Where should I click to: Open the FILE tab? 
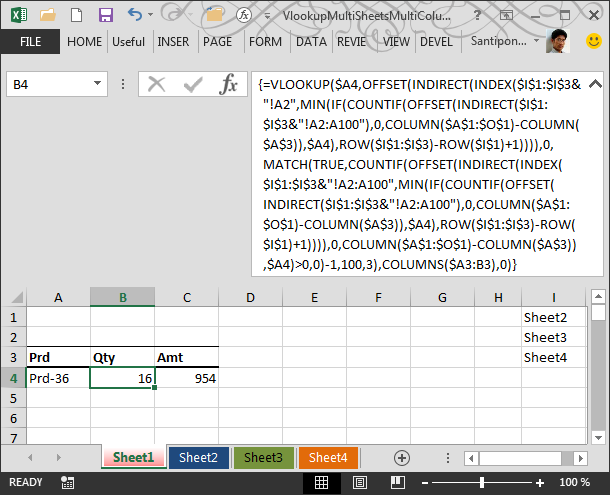pyautogui.click(x=30, y=42)
